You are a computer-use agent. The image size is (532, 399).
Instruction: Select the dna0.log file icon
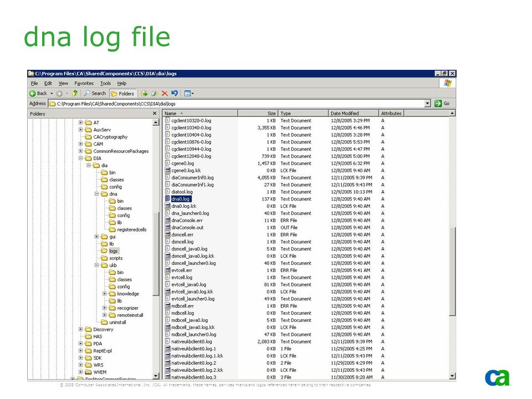[167, 199]
